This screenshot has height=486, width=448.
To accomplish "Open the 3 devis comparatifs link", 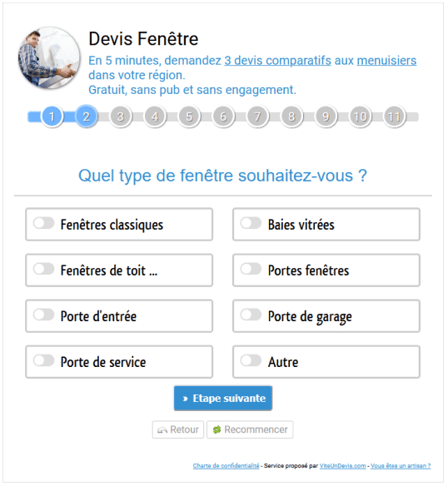I will tap(277, 61).
